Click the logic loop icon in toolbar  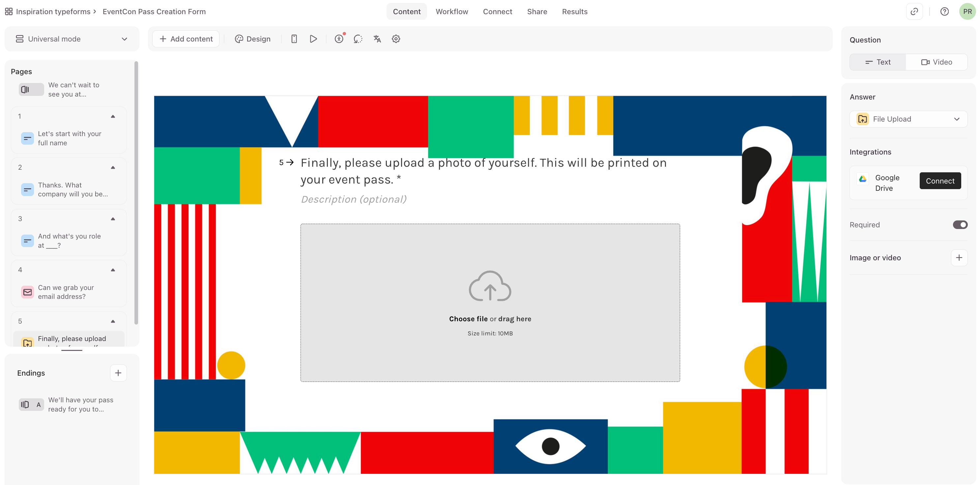click(x=358, y=39)
